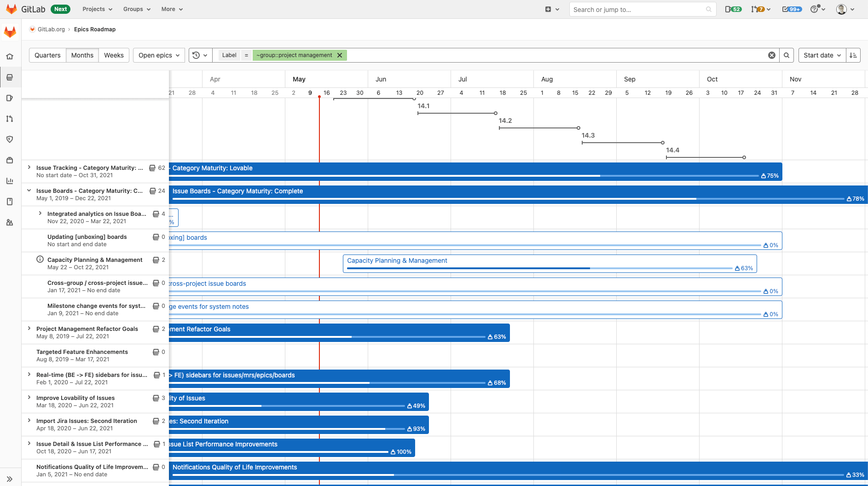
Task: Open the GitLab.org breadcrumb link
Action: click(x=51, y=29)
